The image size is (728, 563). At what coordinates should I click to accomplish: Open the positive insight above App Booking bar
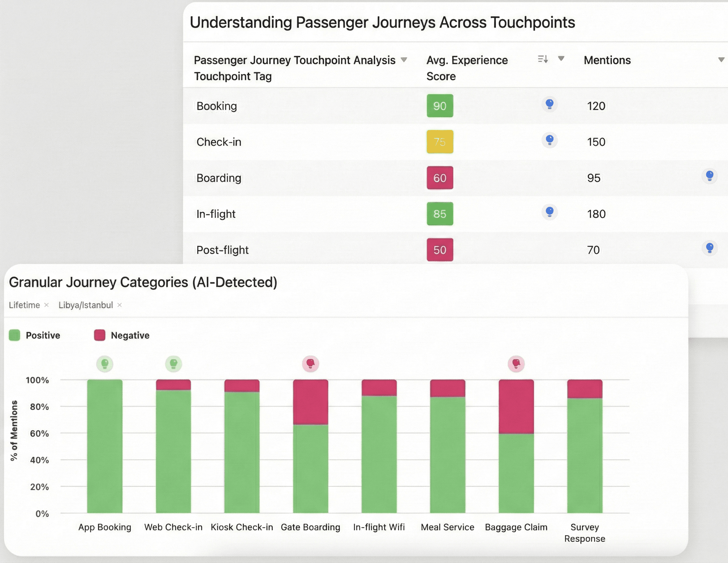coord(105,364)
